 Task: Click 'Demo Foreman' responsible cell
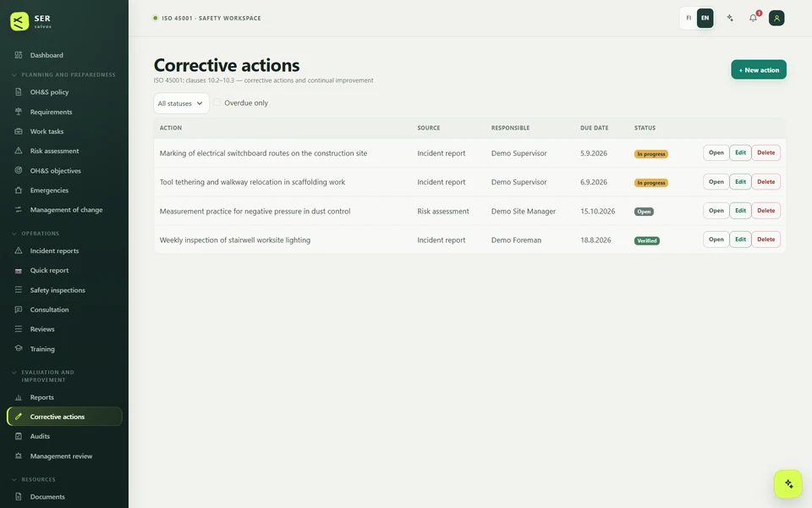point(516,240)
